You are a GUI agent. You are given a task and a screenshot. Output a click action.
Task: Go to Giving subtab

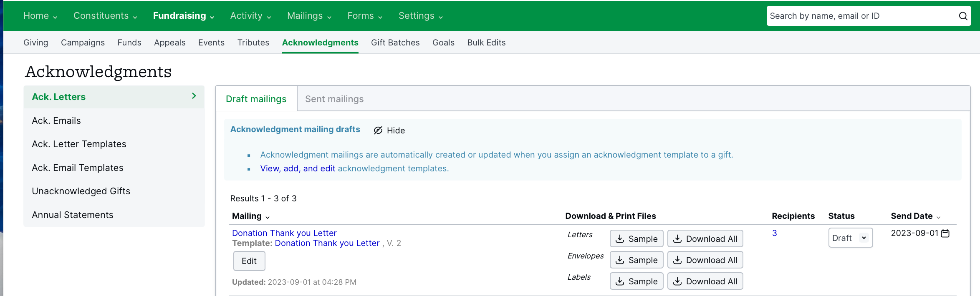coord(36,43)
